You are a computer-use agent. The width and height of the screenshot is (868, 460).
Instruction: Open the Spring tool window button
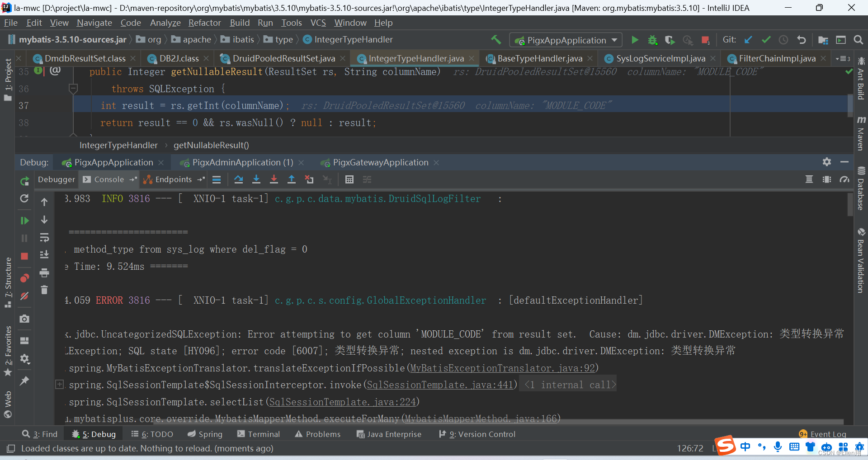click(205, 434)
